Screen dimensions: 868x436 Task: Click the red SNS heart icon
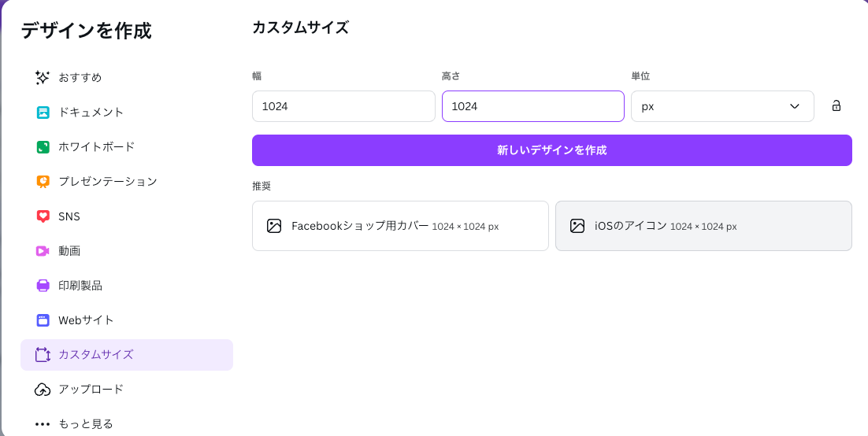point(43,216)
